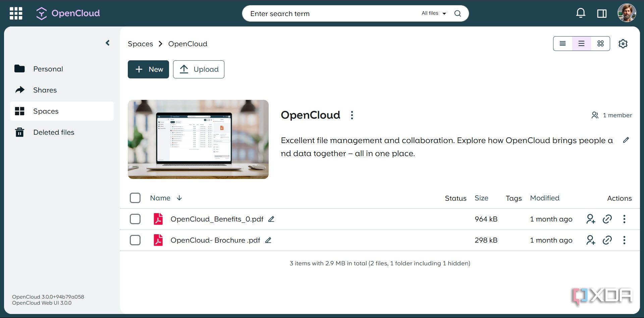Click the New button
The image size is (644, 318).
(x=148, y=69)
